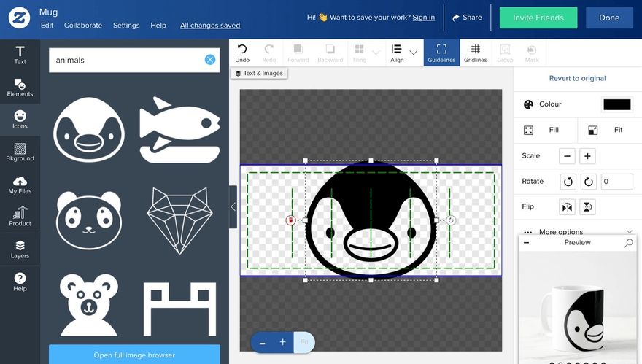Toggle Guidelines off

(x=441, y=53)
